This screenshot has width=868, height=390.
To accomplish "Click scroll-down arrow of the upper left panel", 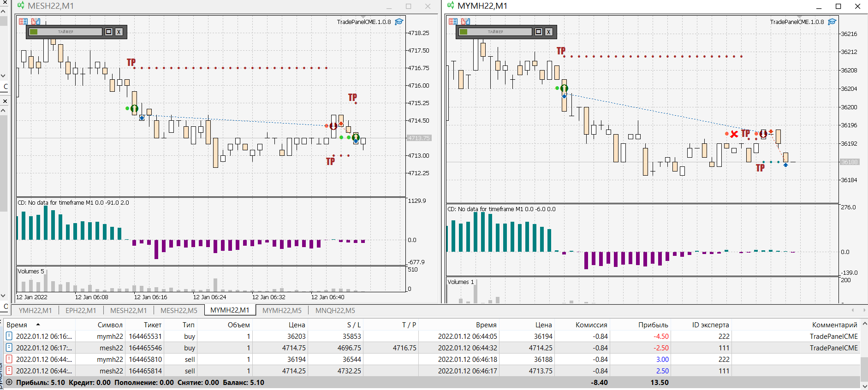I will tap(4, 76).
